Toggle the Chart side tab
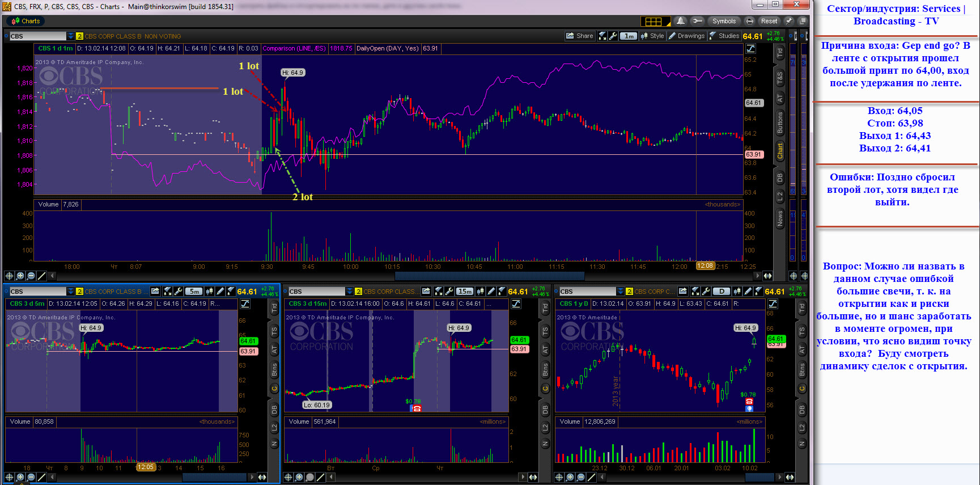This screenshot has height=485, width=980. click(780, 151)
